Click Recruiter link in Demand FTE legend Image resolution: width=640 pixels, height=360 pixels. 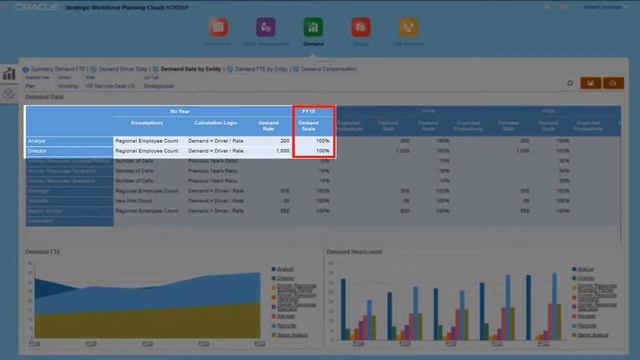click(x=287, y=326)
